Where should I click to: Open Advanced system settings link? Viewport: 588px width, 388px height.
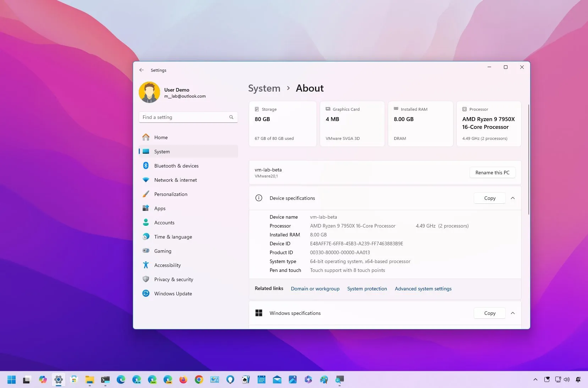tap(423, 289)
